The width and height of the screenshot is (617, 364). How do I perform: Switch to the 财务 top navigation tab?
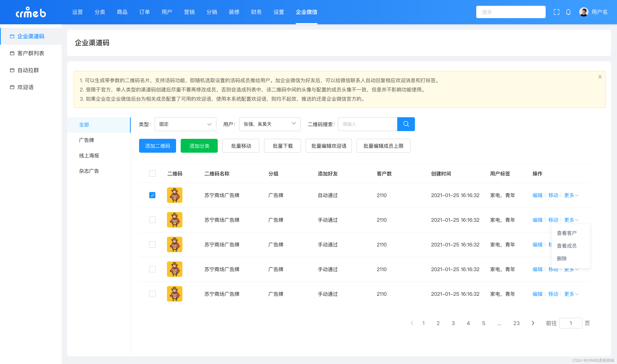click(x=256, y=12)
